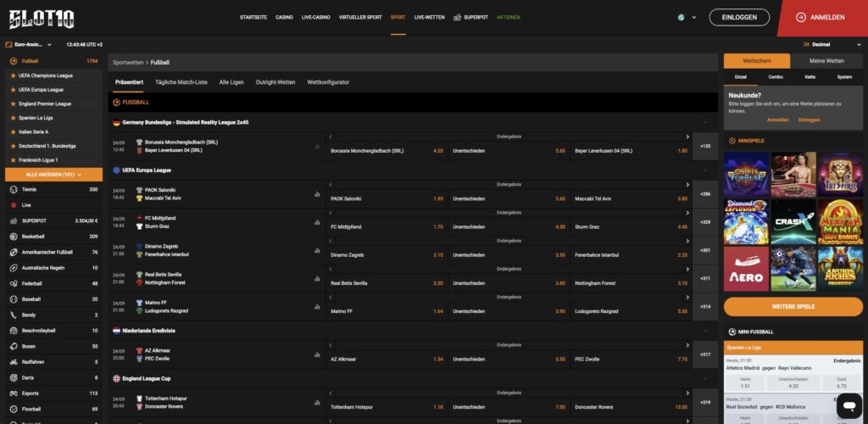The image size is (868, 424).
Task: Open Crash X mini game thumbnail
Action: [793, 222]
